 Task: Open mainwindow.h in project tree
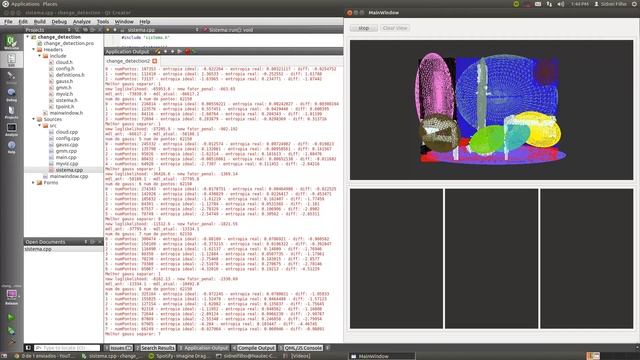66,113
